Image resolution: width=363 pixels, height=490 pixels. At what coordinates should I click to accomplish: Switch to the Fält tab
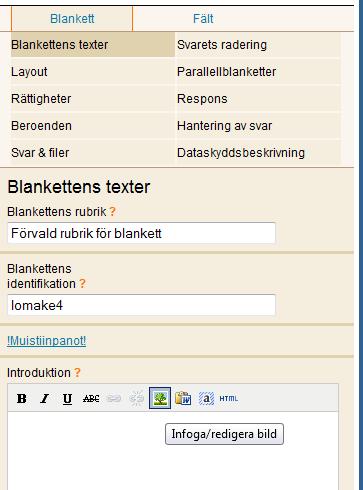tap(203, 19)
